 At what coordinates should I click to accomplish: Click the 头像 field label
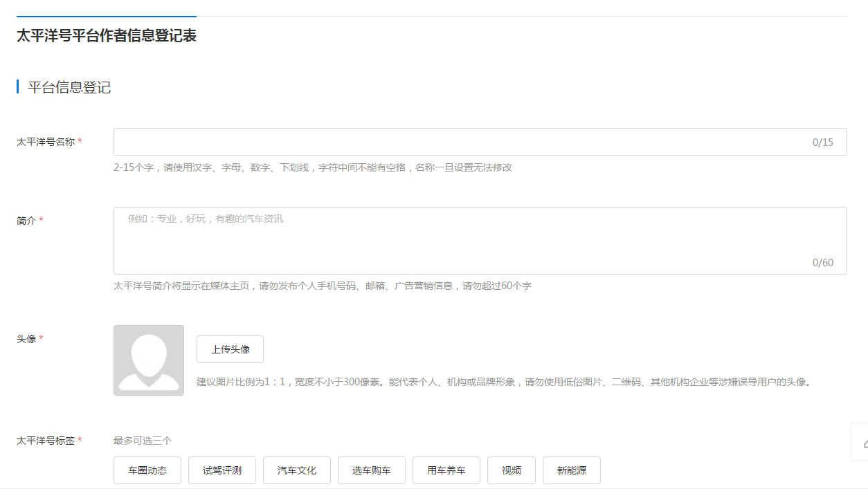tap(26, 339)
